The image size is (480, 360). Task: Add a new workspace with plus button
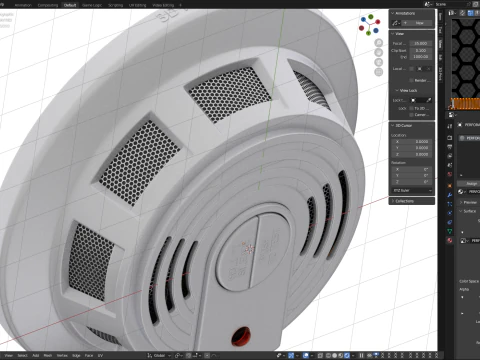(180, 5)
